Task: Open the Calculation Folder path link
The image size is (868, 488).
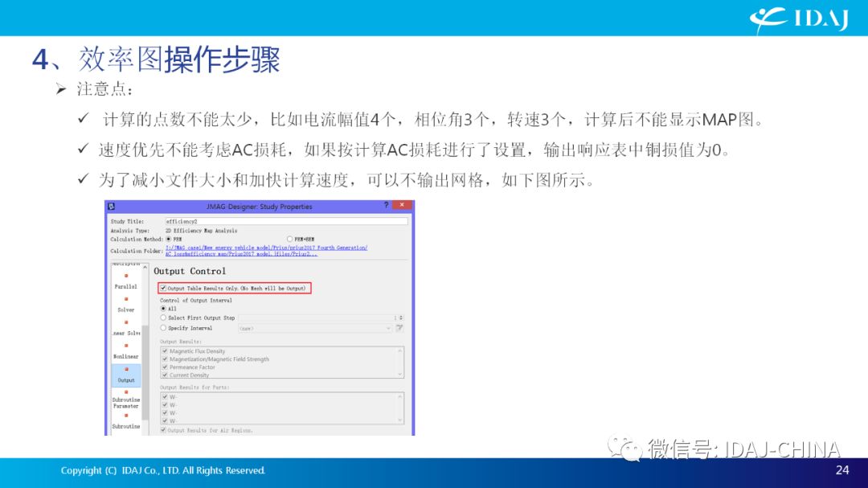Action: click(x=266, y=251)
